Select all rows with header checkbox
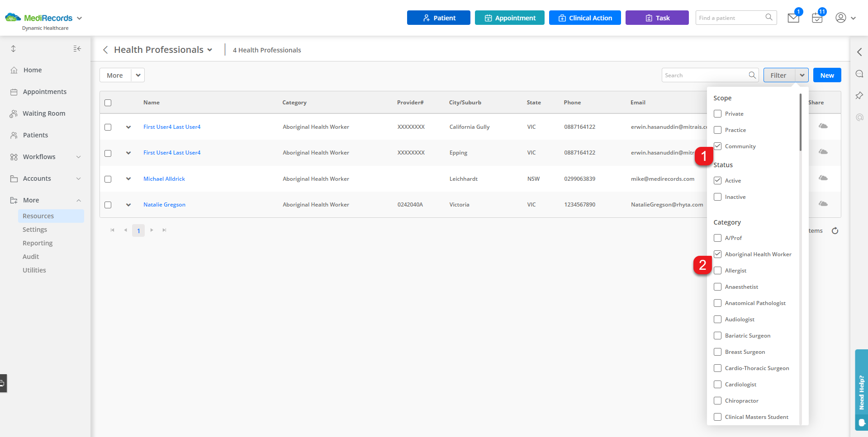 tap(108, 103)
